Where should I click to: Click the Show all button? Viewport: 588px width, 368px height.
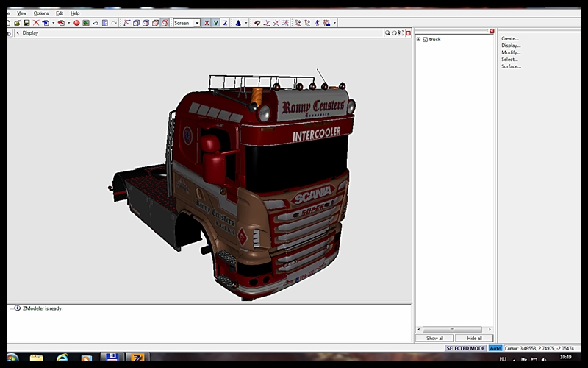click(434, 338)
